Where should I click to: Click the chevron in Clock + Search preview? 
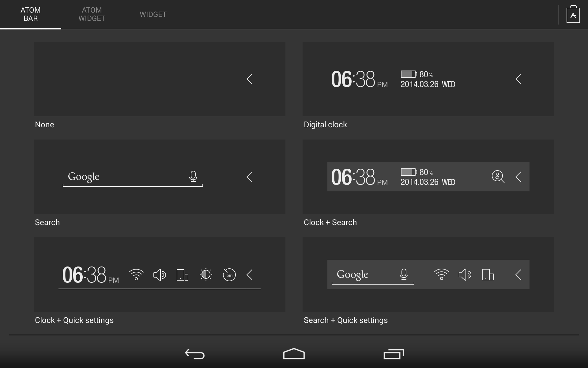pyautogui.click(x=518, y=177)
